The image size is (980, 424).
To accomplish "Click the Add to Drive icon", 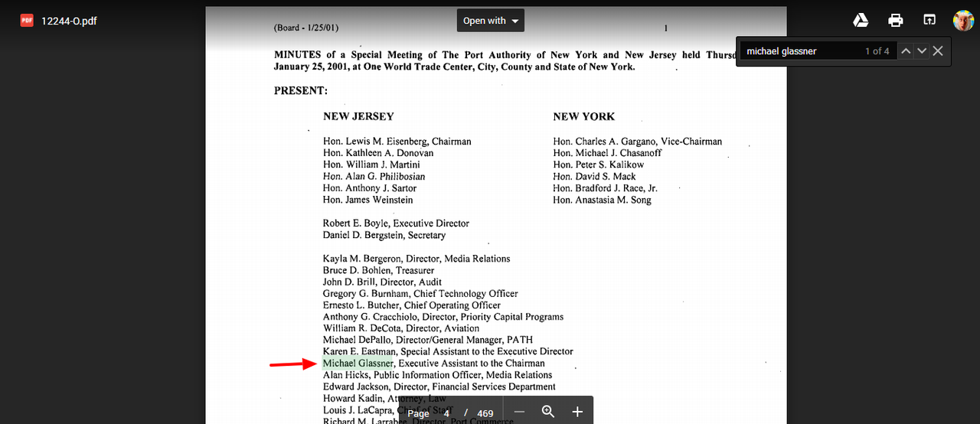I will click(x=861, y=21).
